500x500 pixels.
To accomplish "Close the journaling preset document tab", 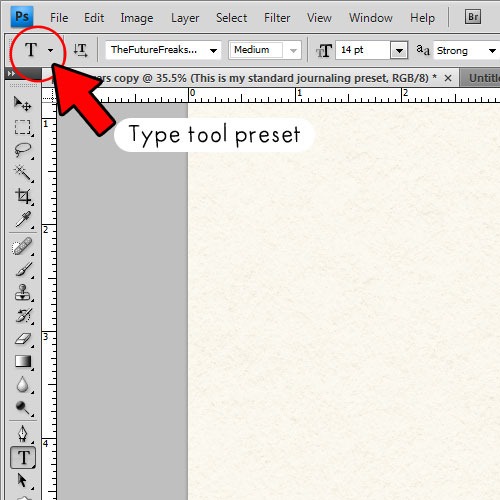I will click(448, 78).
